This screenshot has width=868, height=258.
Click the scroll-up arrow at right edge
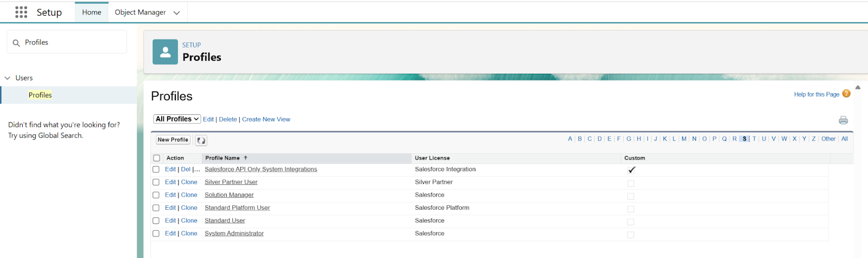[x=858, y=87]
